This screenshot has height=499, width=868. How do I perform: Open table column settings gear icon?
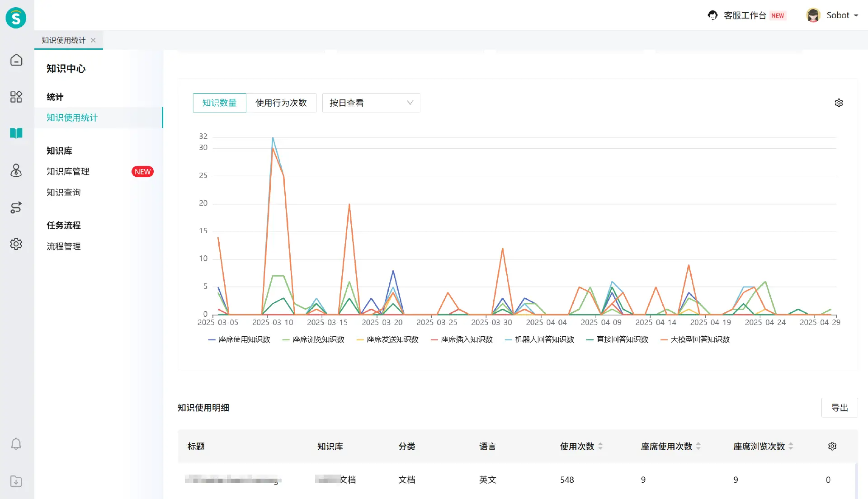pos(832,446)
